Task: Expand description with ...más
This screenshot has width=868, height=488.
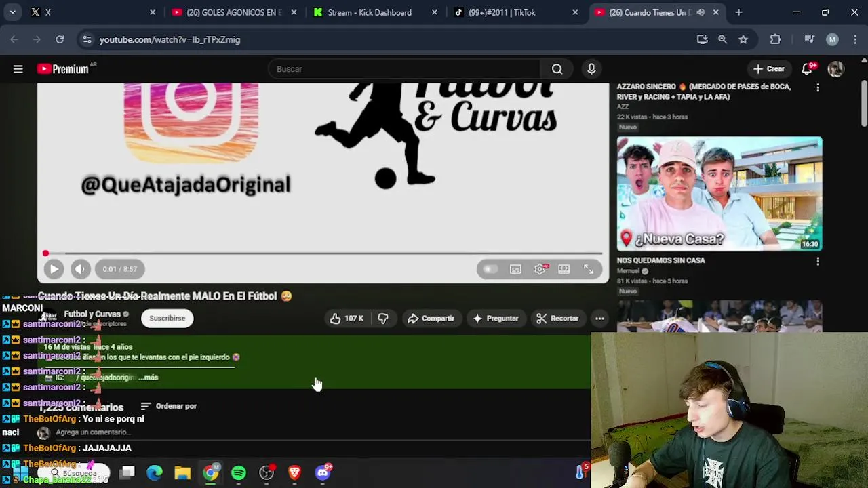Action: [149, 378]
